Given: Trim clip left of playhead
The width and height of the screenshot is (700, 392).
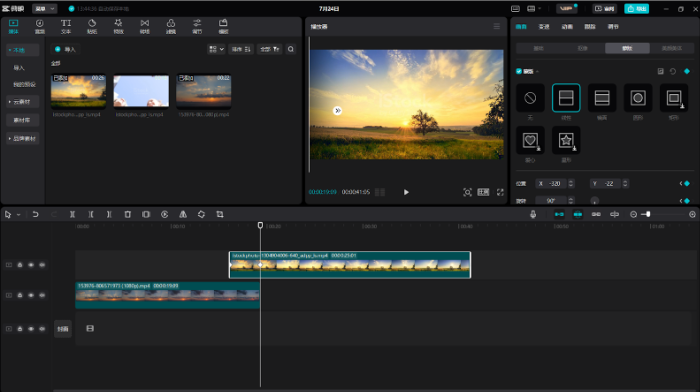Looking at the screenshot, I should click(91, 214).
